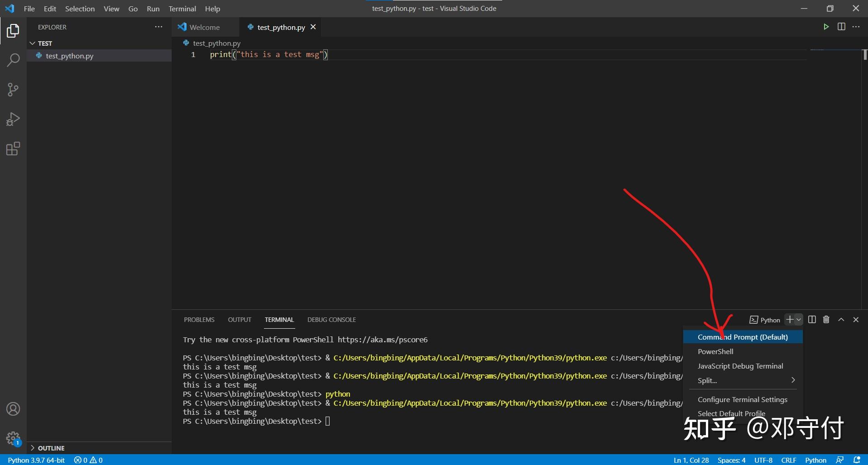Open Source Control view

pyautogui.click(x=13, y=89)
